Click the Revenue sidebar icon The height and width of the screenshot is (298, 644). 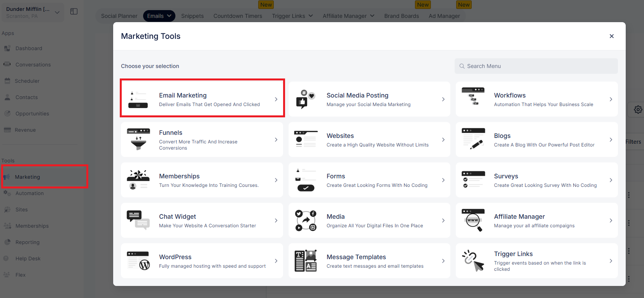pos(7,130)
